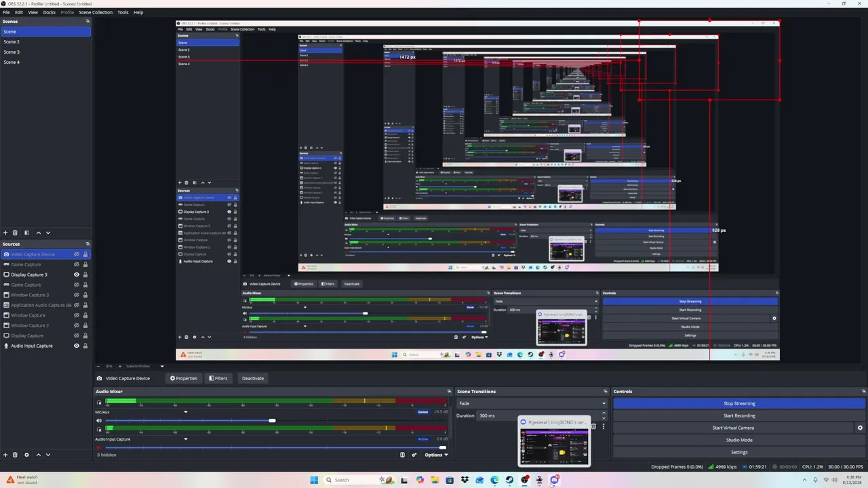Unlock the Audio Input Capture source
The height and width of the screenshot is (488, 868).
click(x=85, y=346)
